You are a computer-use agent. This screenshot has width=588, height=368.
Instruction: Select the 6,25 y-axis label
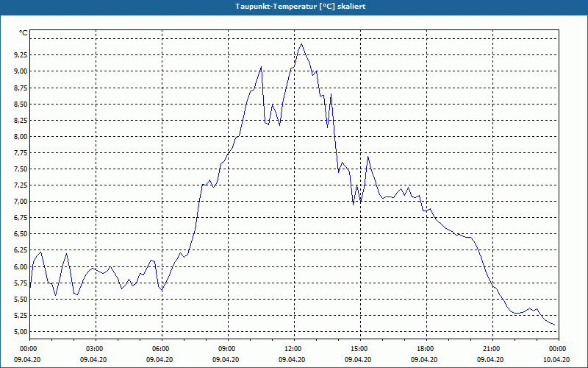pyautogui.click(x=21, y=250)
